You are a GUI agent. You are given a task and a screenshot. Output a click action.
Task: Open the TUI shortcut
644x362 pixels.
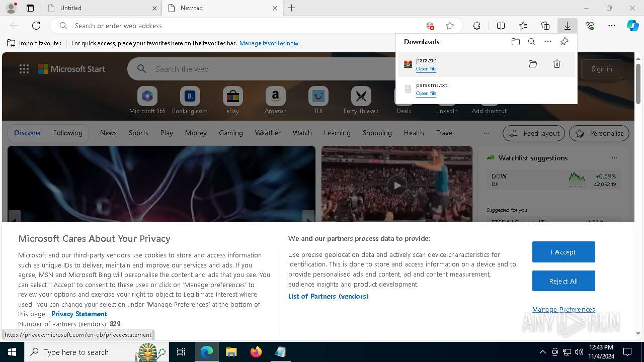pos(318,101)
